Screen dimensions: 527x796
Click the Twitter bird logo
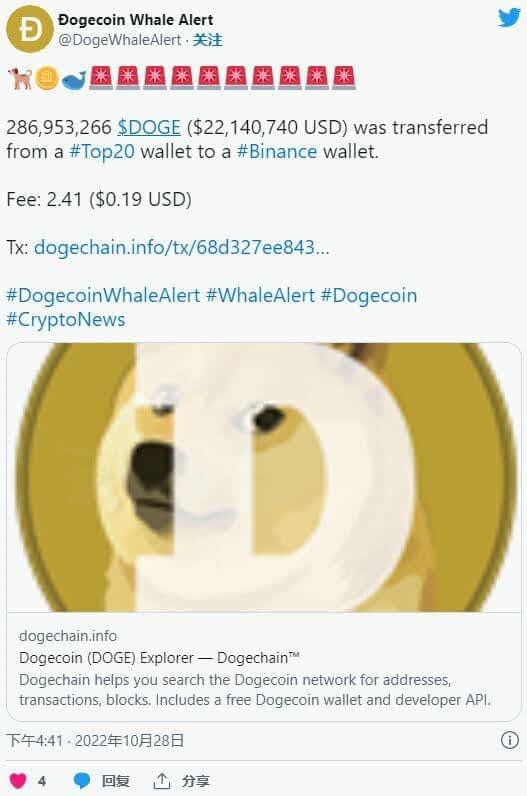509,18
